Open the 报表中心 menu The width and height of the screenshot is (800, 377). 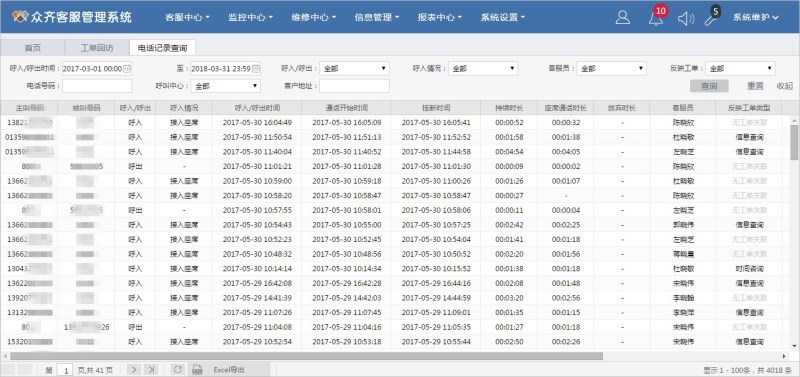[x=439, y=17]
